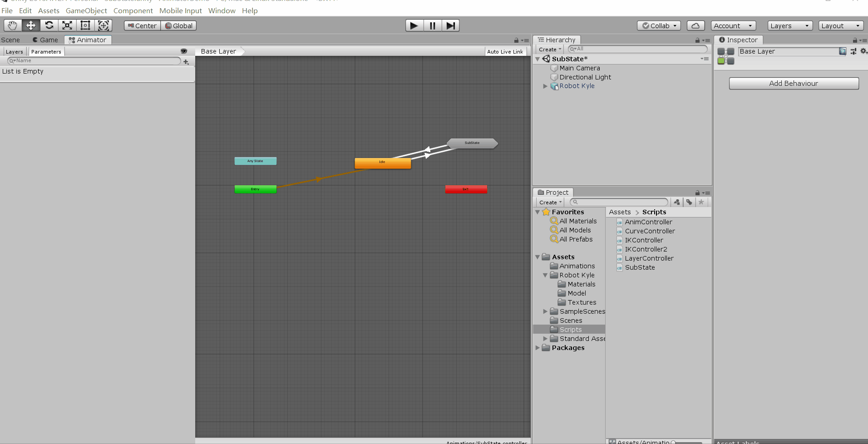Click the Add Behaviour button
Screen dimensions: 868x444
tap(794, 84)
